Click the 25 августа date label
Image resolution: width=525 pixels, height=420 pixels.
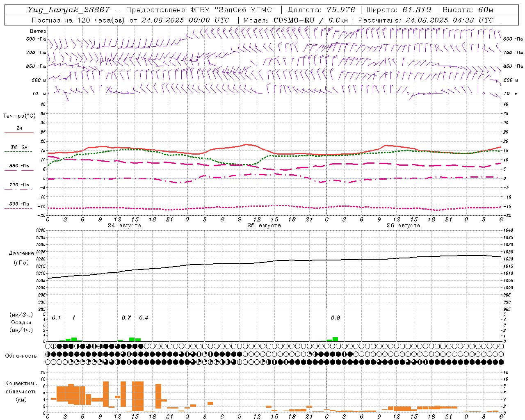(x=264, y=226)
